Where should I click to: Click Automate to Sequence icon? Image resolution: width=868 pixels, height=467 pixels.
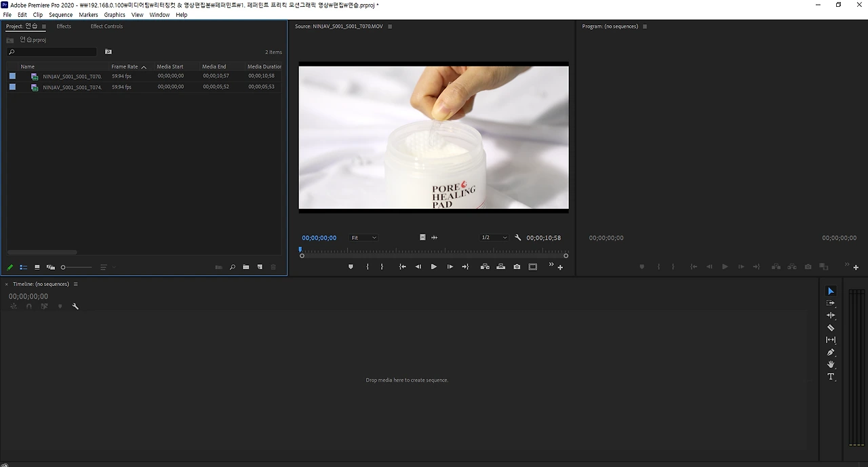point(218,267)
